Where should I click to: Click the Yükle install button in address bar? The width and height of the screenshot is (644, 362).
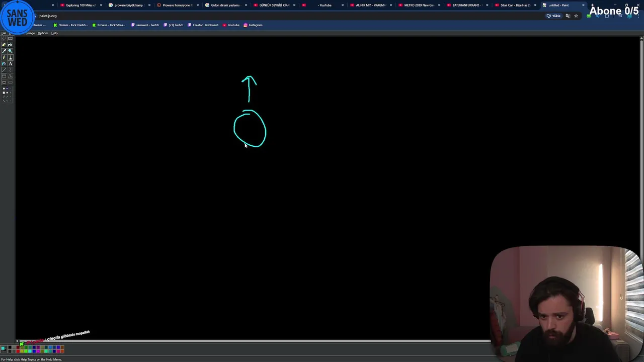553,16
